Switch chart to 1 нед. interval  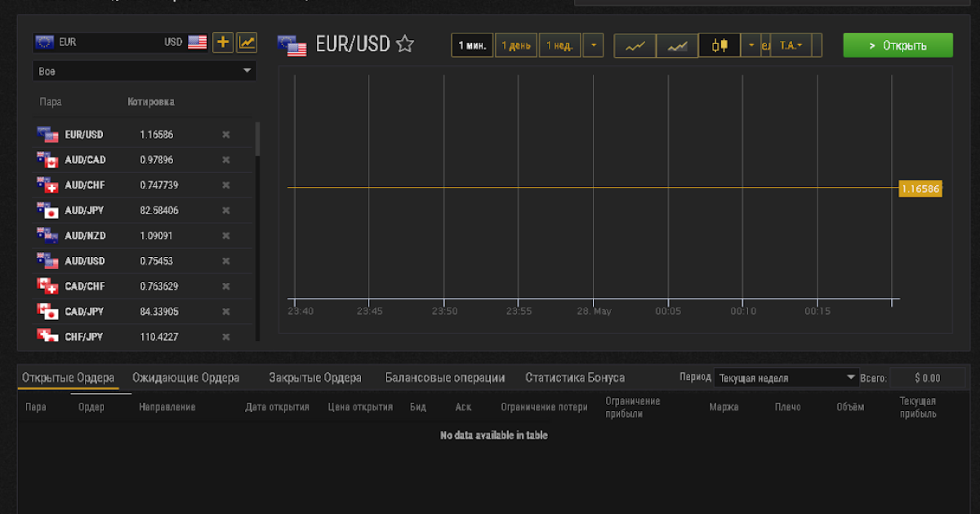pos(559,46)
